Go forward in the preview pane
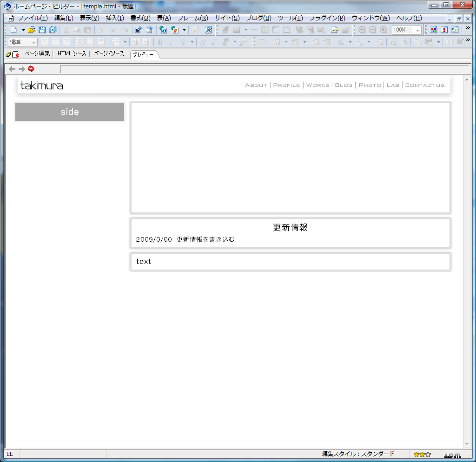476x462 pixels. tap(21, 69)
